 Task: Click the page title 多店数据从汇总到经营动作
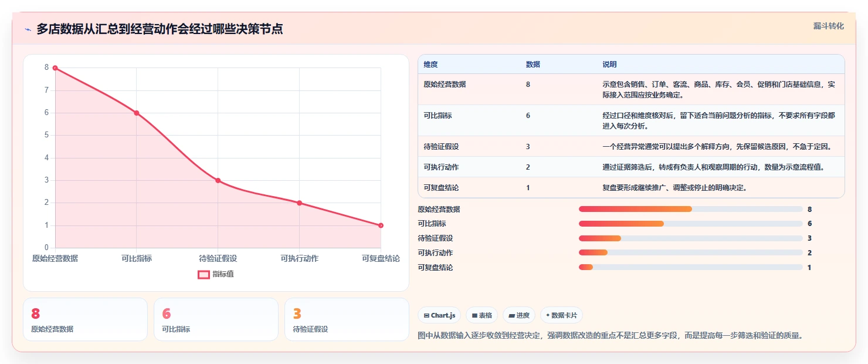coord(160,29)
